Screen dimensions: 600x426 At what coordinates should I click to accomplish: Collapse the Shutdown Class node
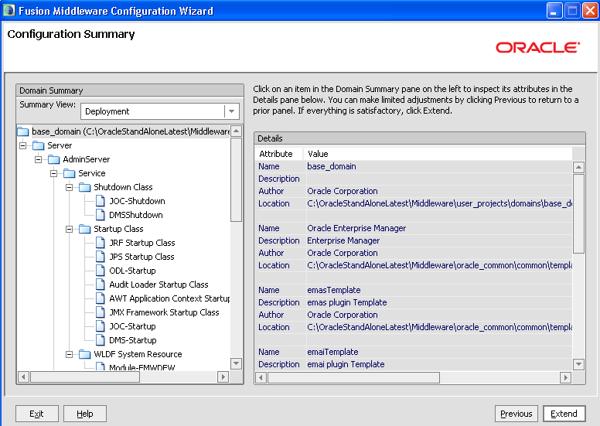click(x=68, y=187)
